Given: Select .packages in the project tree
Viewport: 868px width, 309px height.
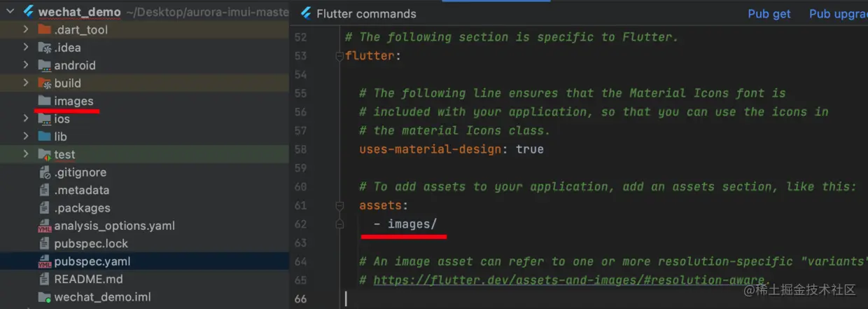Looking at the screenshot, I should point(83,208).
